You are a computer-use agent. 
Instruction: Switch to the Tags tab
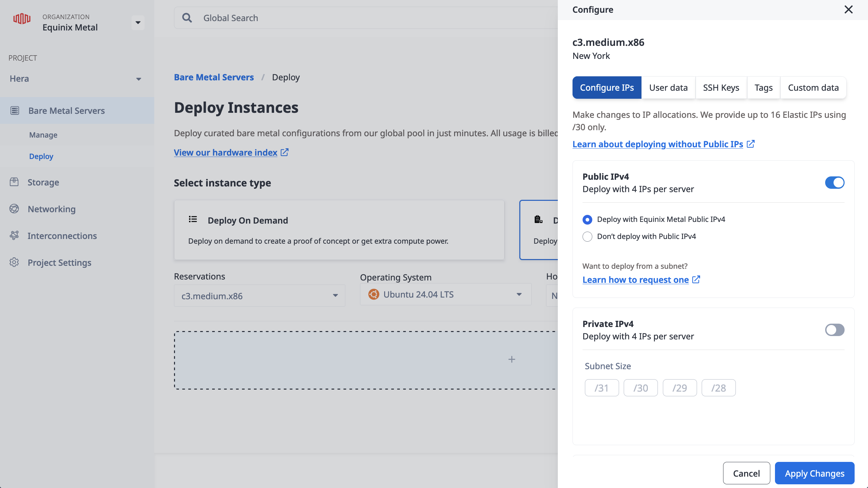[x=764, y=88]
